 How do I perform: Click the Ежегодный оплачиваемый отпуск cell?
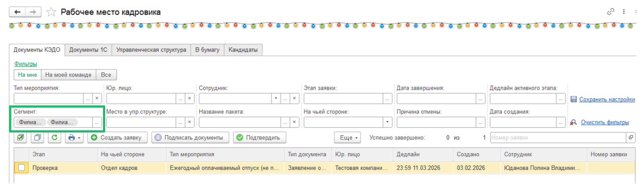click(x=225, y=168)
